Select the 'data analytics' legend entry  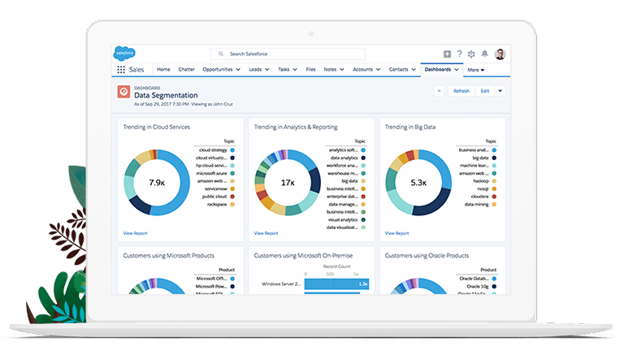pyautogui.click(x=348, y=158)
